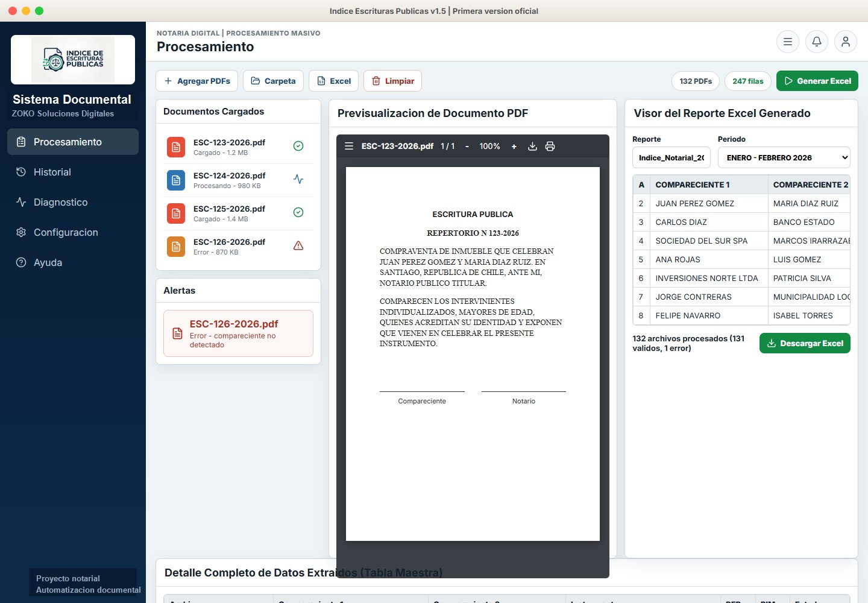This screenshot has height=603, width=868.
Task: Select ESC-126-2026.pdf in the documents list
Action: pos(238,247)
